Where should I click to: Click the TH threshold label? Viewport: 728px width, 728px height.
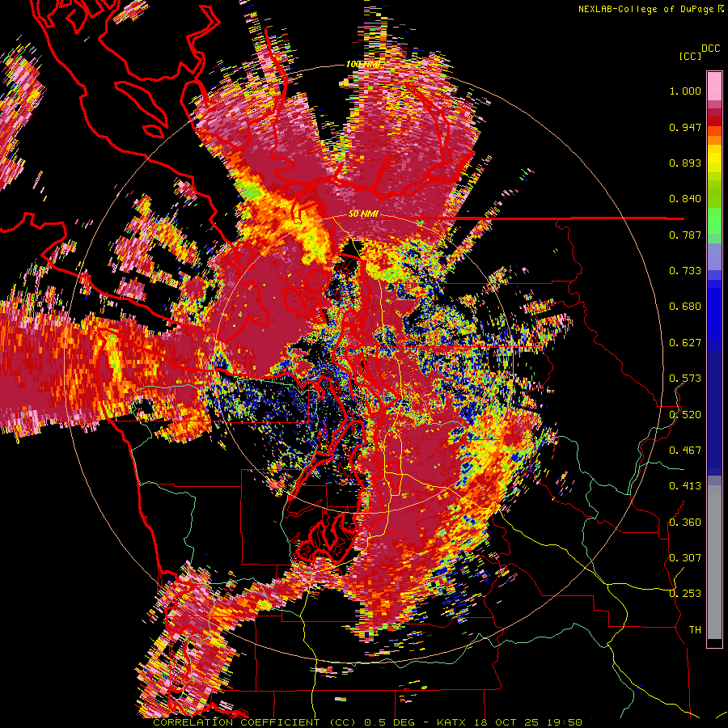click(695, 630)
